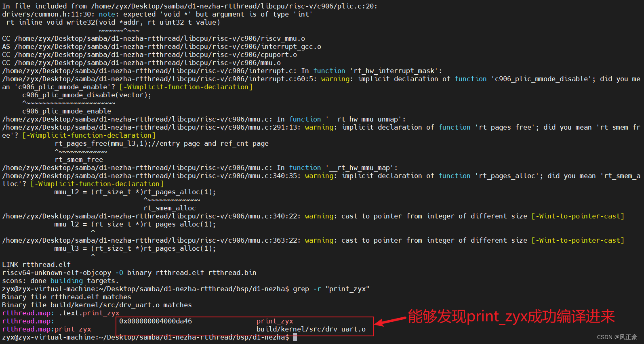Click the 'drivers/common.h:11:30: note' line
This screenshot has height=344, width=644.
pos(158,14)
